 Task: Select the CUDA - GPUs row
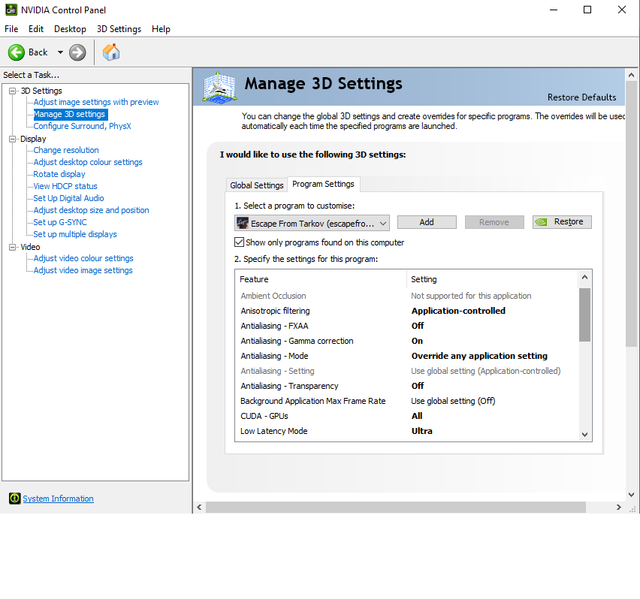click(x=406, y=416)
